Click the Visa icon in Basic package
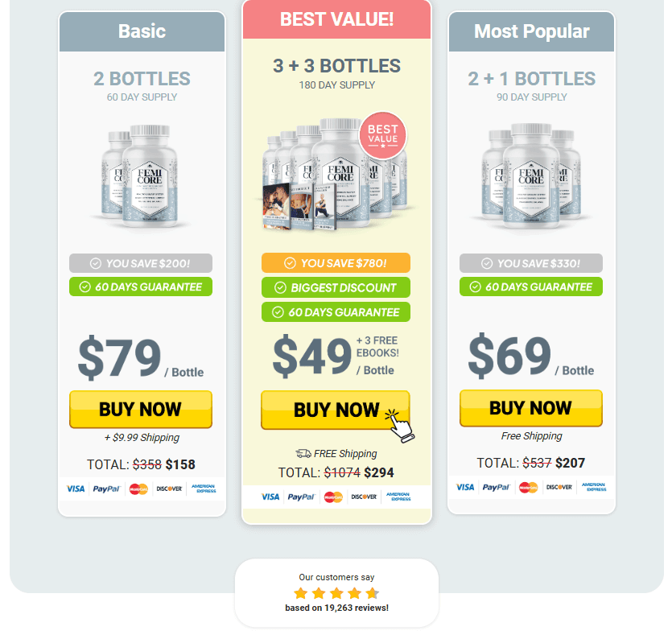This screenshot has width=672, height=635. point(76,489)
